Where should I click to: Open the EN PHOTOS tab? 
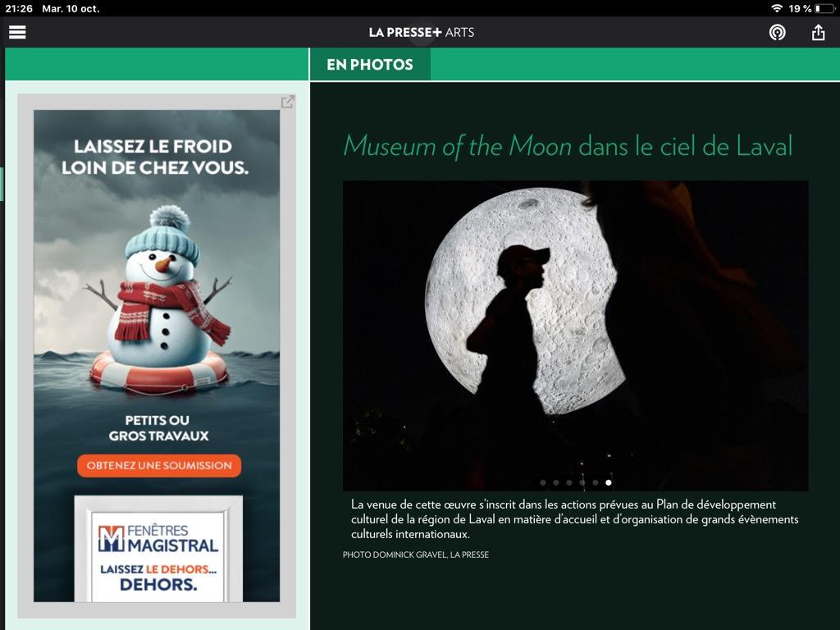[370, 64]
